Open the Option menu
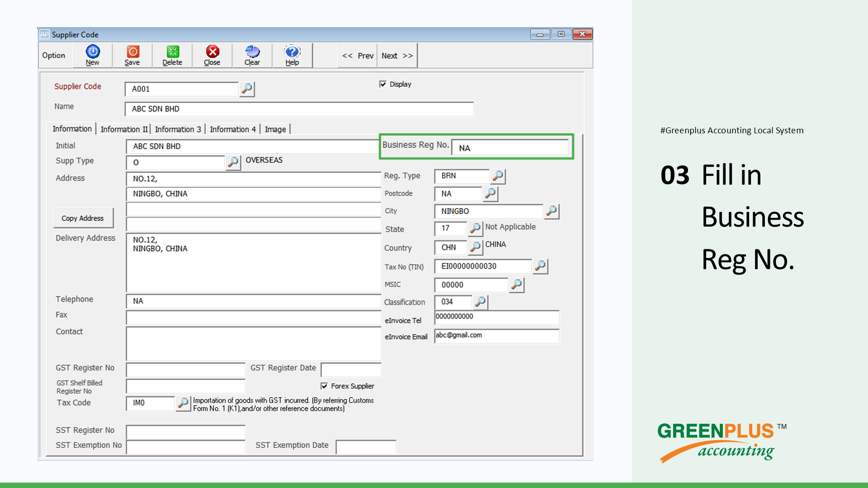 coord(54,56)
